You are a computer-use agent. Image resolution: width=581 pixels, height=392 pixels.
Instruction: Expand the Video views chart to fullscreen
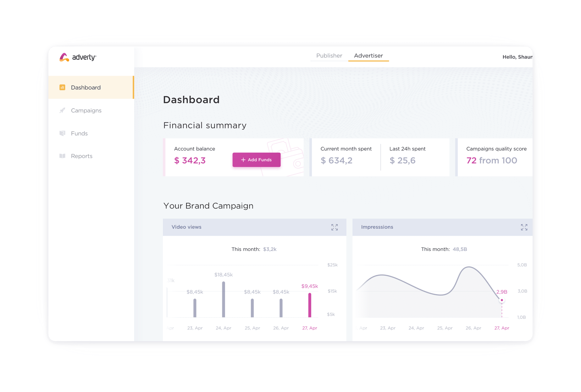point(335,227)
